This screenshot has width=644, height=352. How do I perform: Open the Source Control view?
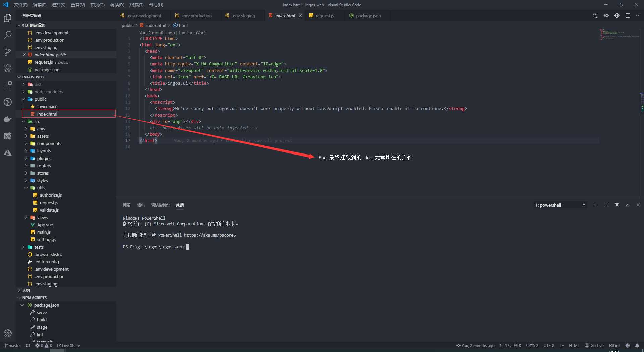click(8, 51)
